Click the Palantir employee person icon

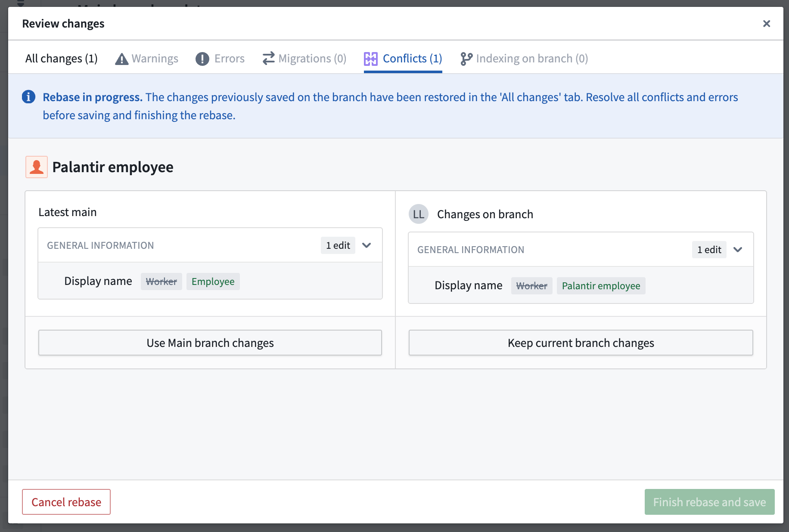(x=37, y=167)
